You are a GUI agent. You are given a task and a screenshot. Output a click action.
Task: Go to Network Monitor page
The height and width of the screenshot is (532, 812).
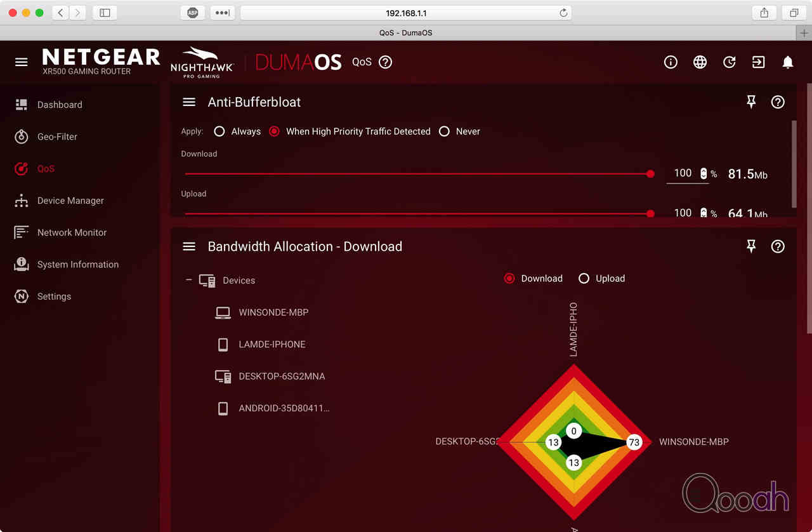[x=72, y=232]
